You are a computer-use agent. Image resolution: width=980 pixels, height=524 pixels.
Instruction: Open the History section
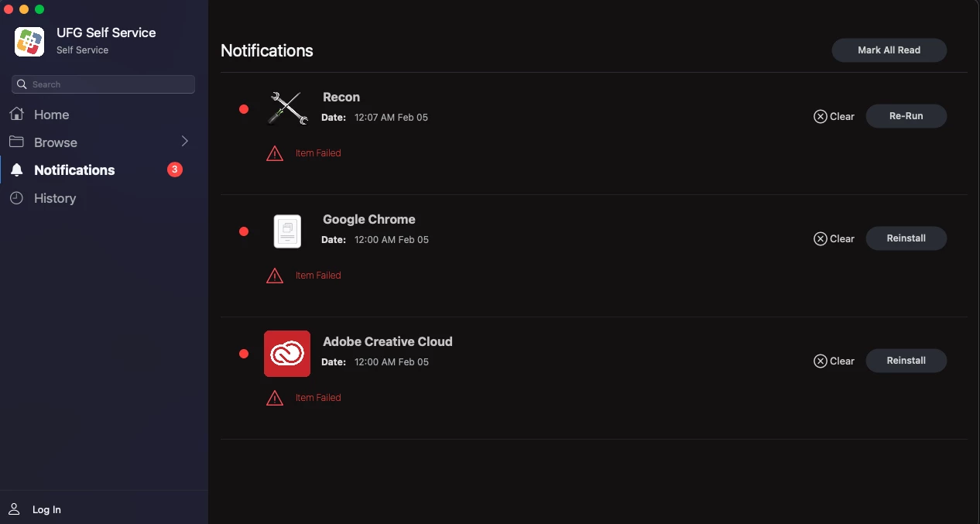point(104,198)
